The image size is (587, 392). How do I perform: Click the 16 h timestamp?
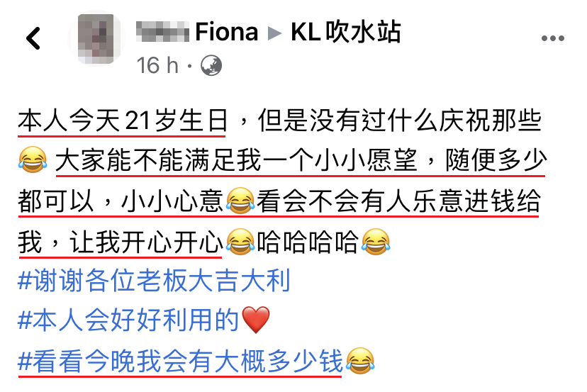tap(157, 65)
